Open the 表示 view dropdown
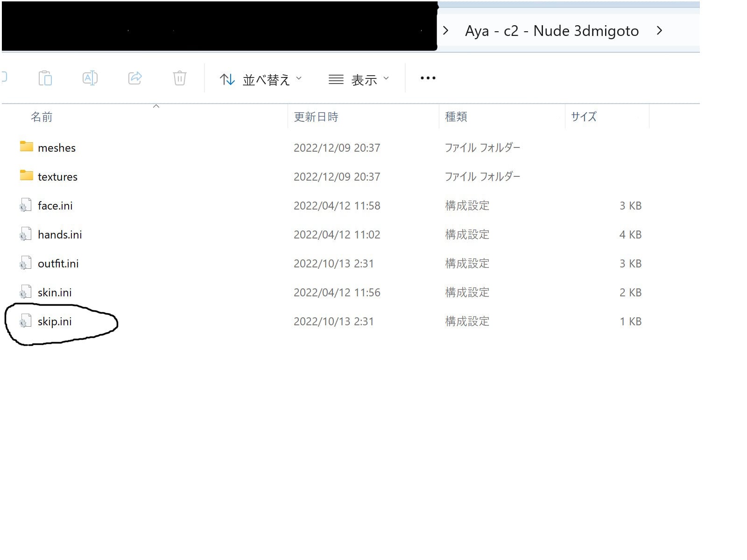This screenshot has width=747, height=560. coord(359,79)
